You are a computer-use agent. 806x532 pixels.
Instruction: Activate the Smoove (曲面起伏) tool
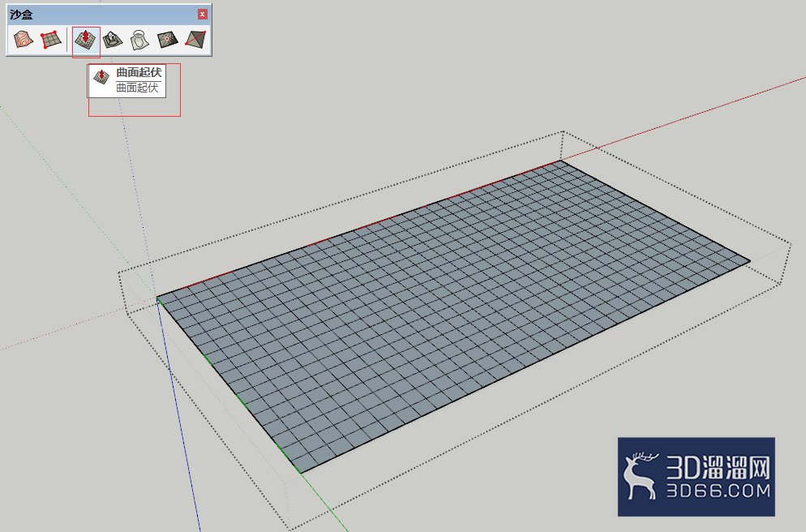click(x=85, y=39)
